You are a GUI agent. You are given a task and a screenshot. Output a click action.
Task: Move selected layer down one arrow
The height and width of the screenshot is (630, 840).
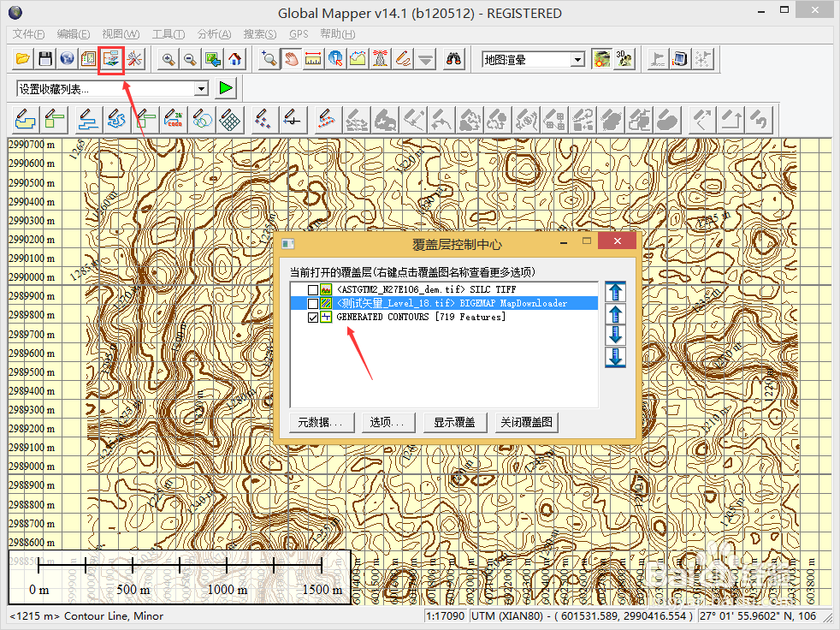click(x=615, y=335)
